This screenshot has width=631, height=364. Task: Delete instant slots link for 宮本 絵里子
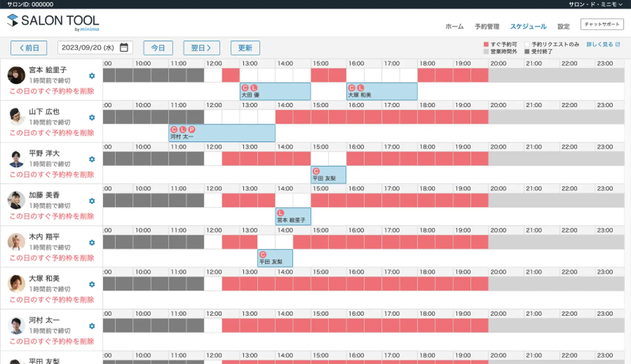click(x=52, y=91)
